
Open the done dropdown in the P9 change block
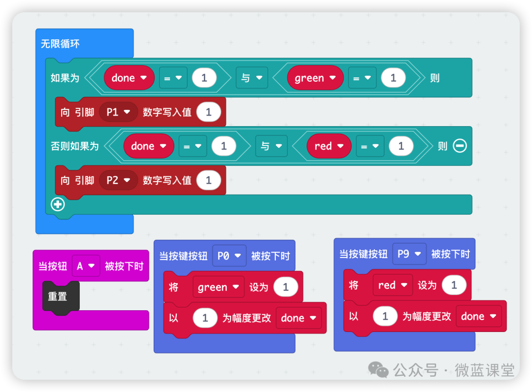(x=479, y=316)
